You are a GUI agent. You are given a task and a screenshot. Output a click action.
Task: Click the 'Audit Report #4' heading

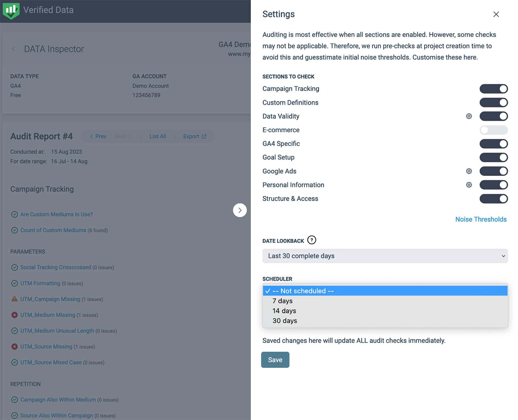(41, 136)
